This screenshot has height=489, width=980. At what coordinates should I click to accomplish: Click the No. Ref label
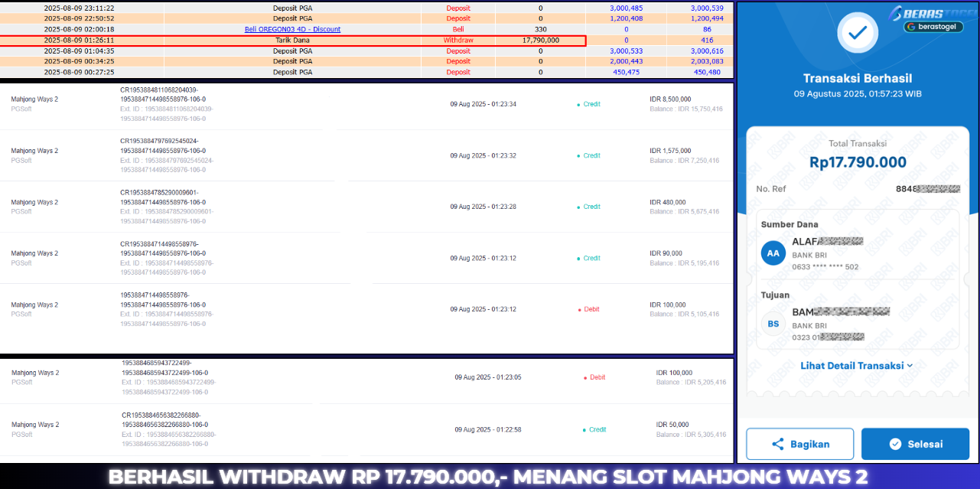pyautogui.click(x=771, y=189)
